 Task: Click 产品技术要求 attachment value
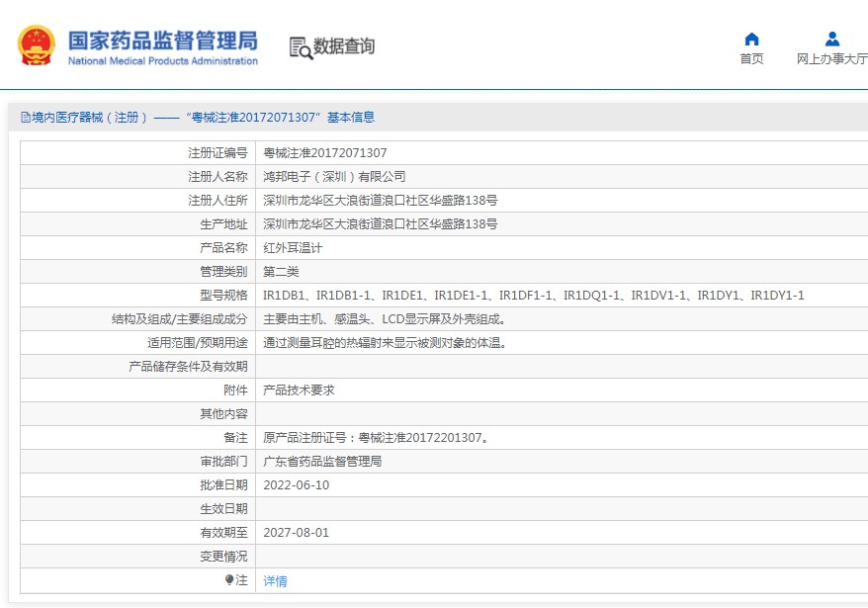299,391
